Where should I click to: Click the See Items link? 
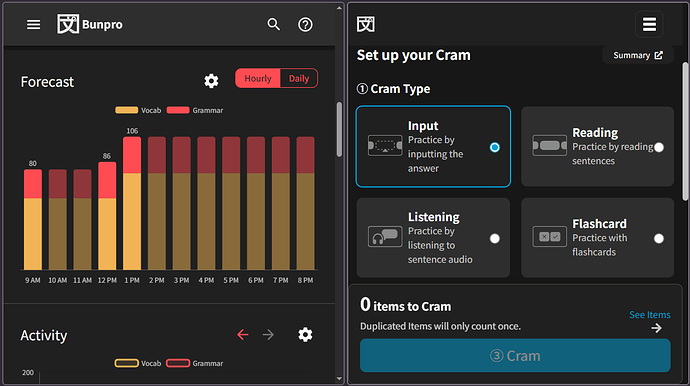[650, 315]
